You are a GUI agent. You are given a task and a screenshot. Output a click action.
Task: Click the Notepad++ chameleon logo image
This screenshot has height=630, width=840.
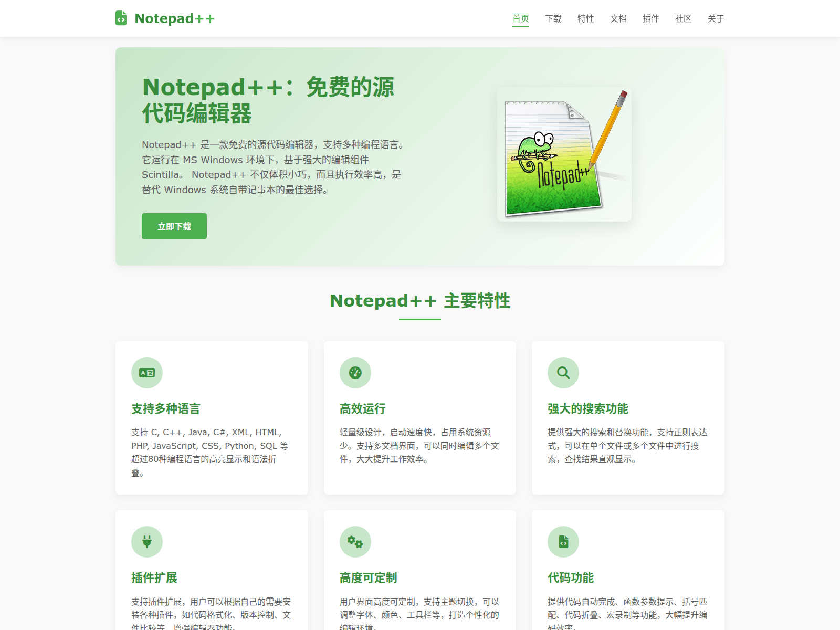click(564, 154)
